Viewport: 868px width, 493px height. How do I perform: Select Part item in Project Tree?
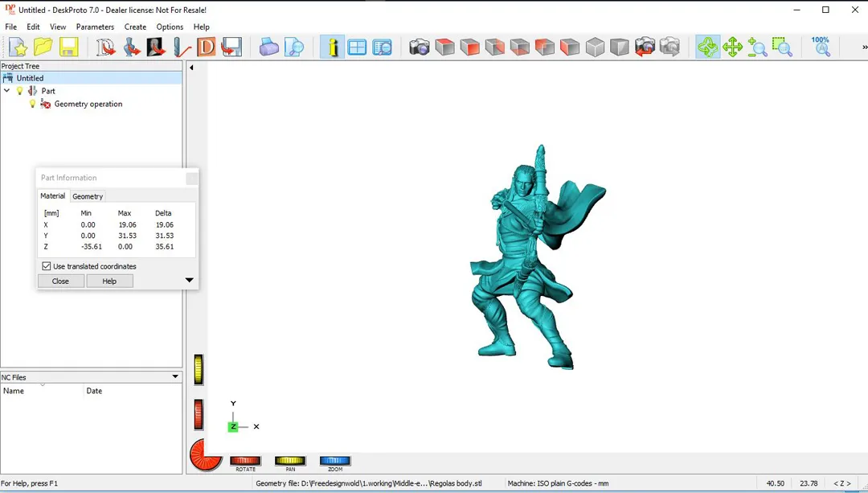48,91
